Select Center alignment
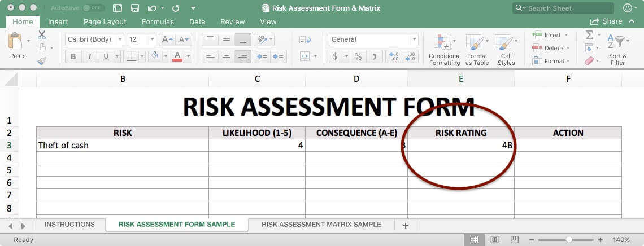644x246 pixels. pos(227,56)
